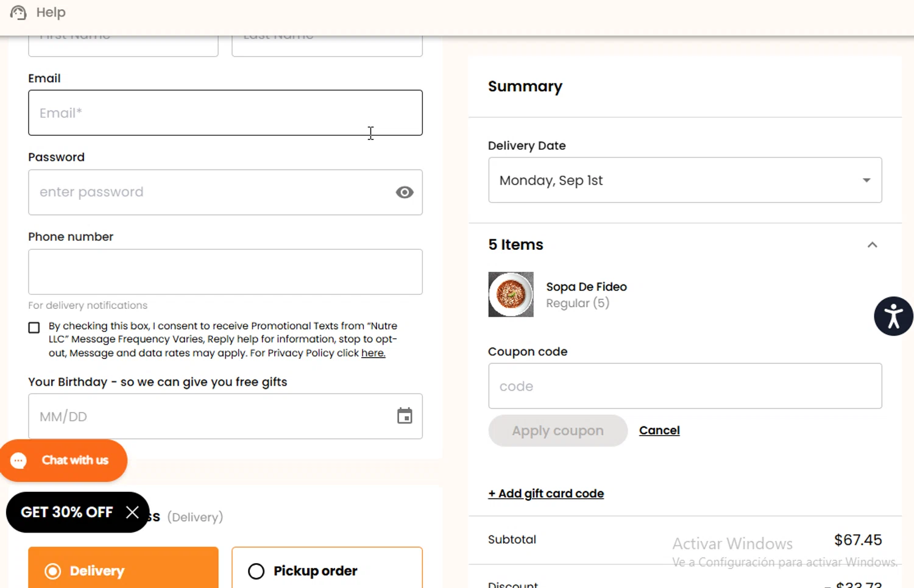Open the Help headset icon
This screenshot has height=588, width=914.
click(x=18, y=12)
